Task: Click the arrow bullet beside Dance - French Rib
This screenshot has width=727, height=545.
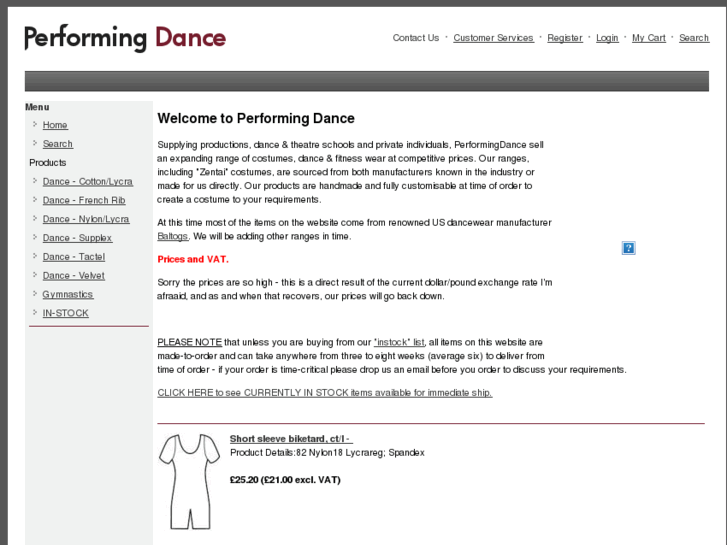Action: click(35, 199)
